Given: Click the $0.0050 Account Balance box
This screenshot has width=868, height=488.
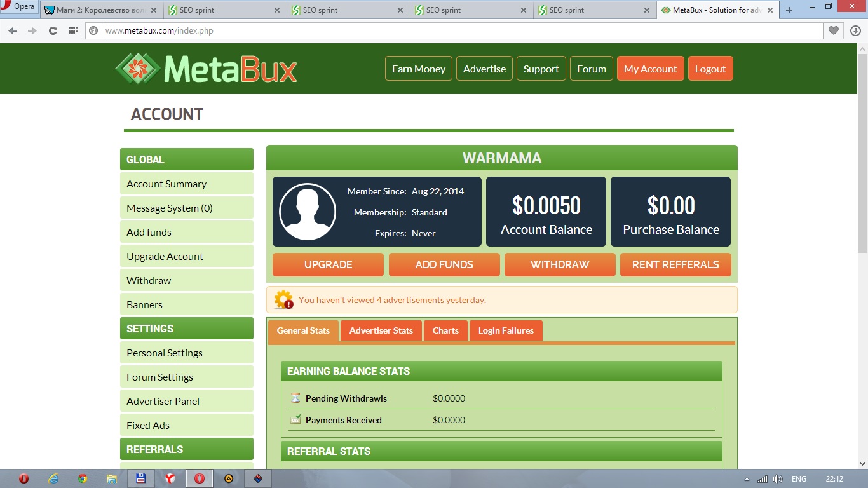Looking at the screenshot, I should 546,212.
